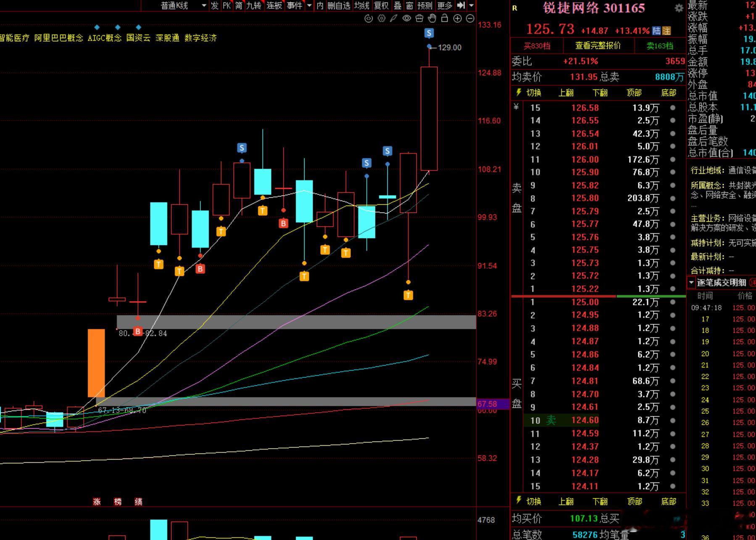The height and width of the screenshot is (540, 756).
Task: Collapse the 逐笔成交明细 panel triangle
Action: coord(691,283)
